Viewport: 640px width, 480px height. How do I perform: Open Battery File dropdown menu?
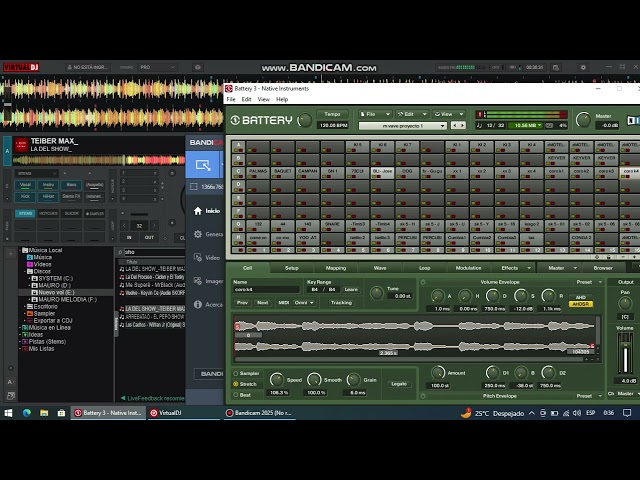tap(375, 114)
